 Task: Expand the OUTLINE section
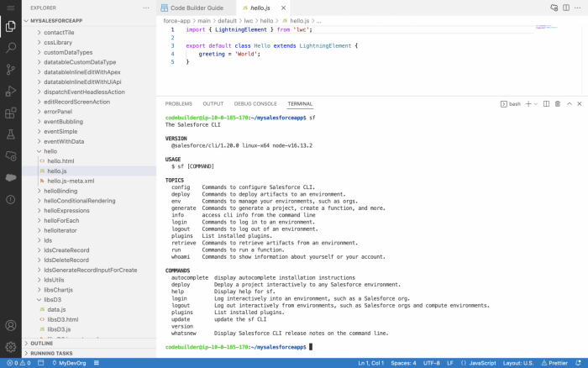coord(42,343)
